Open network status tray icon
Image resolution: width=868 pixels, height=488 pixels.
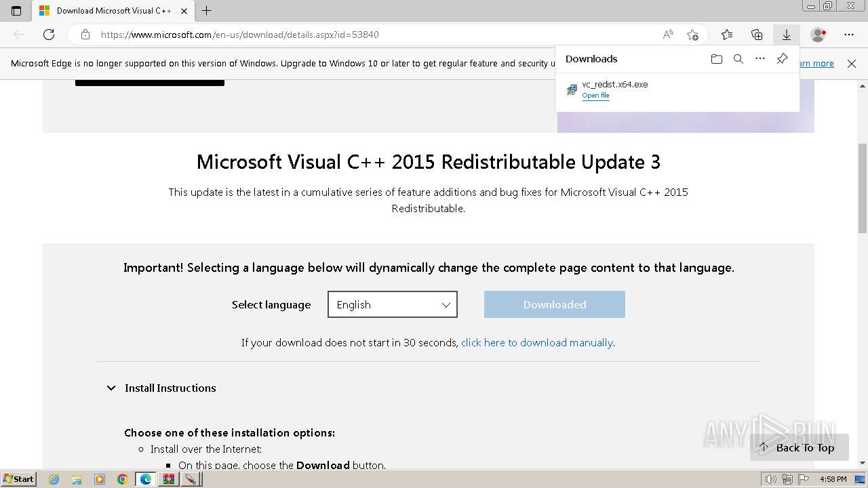coord(787,479)
